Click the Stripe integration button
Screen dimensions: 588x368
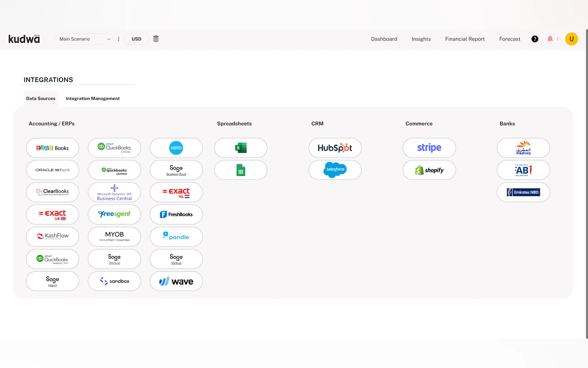(x=429, y=148)
